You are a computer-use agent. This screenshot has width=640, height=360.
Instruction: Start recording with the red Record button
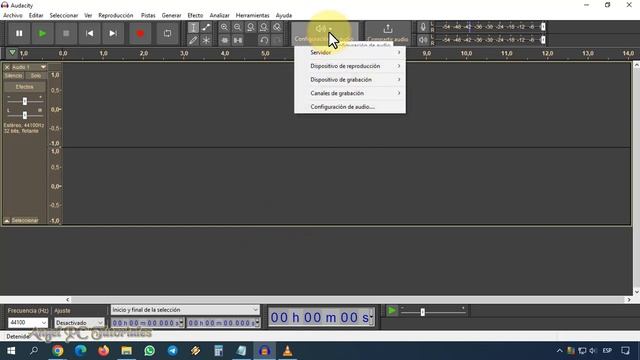click(x=140, y=33)
